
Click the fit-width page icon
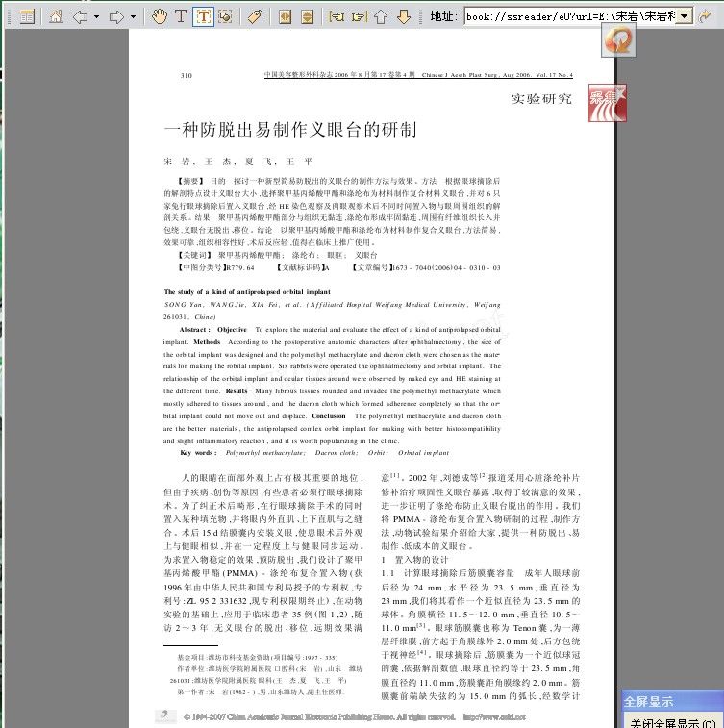[x=286, y=16]
